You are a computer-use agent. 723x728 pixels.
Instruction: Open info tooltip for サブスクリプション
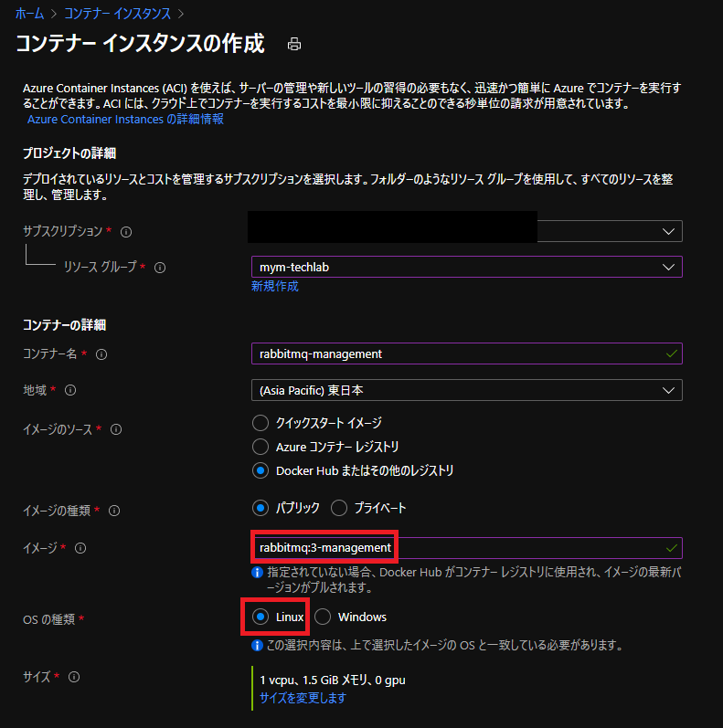(x=126, y=232)
